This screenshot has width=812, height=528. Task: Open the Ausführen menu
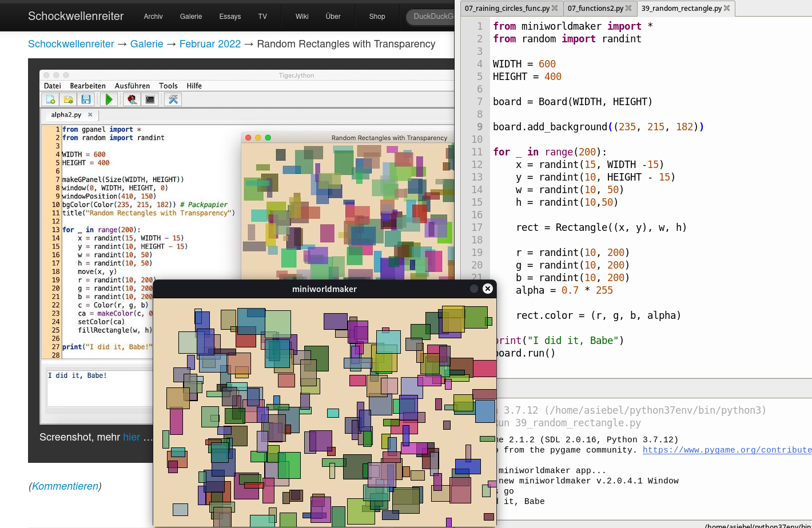coord(132,86)
